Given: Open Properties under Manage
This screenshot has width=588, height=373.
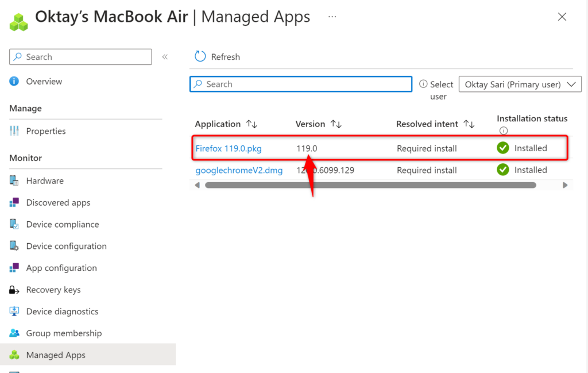Looking at the screenshot, I should (46, 131).
